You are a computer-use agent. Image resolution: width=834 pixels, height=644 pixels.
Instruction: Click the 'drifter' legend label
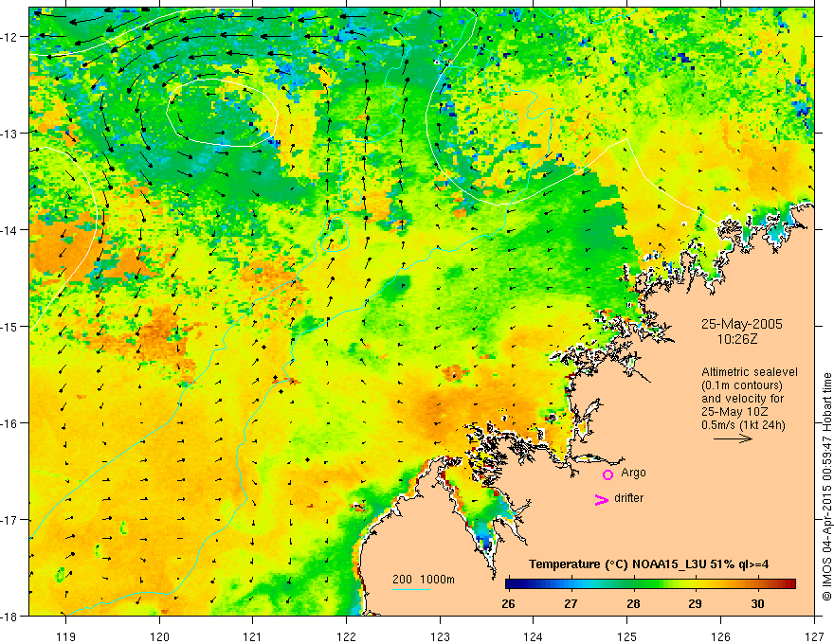pos(628,498)
